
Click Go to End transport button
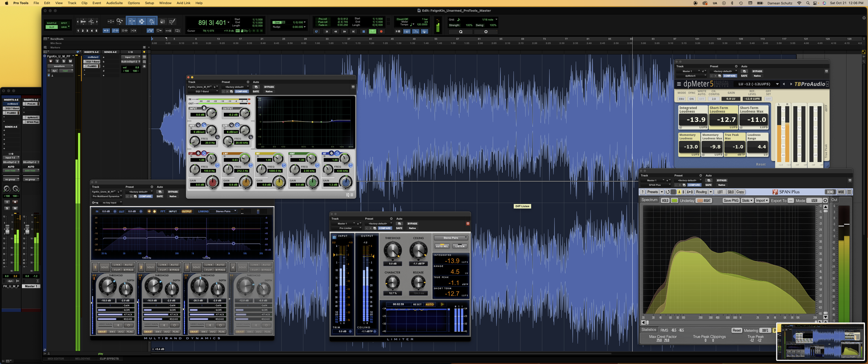click(x=353, y=31)
